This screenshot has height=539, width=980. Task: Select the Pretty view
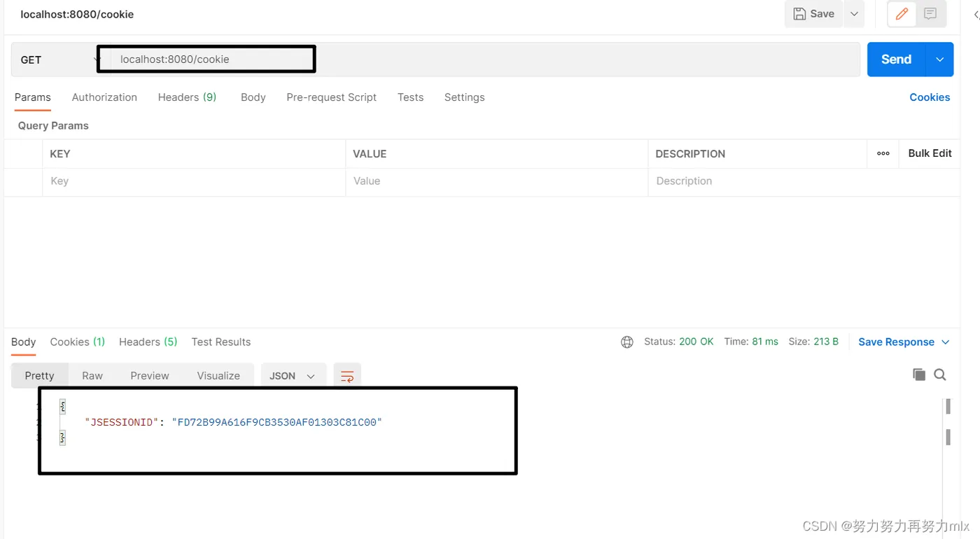pos(39,376)
